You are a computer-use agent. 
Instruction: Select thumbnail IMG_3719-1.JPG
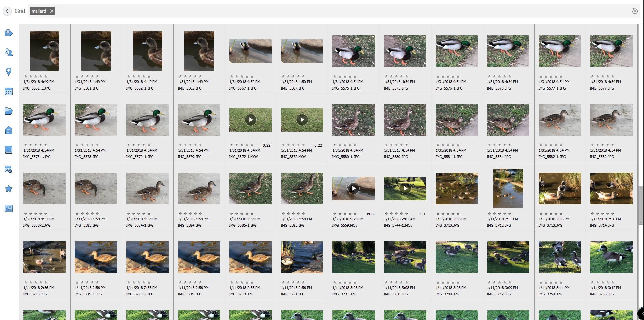pyautogui.click(x=96, y=257)
